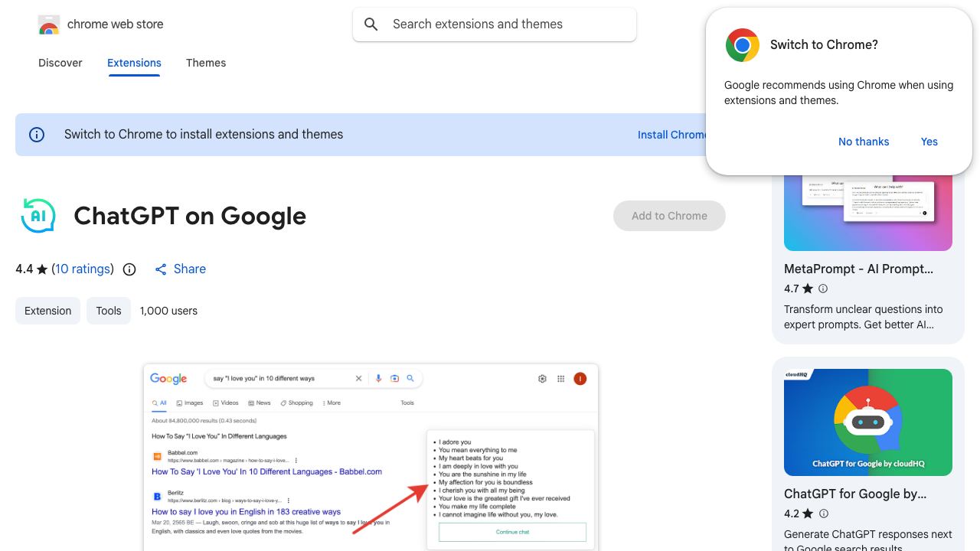Open ChatGPT for Google by cloudHQ thumbnail
The width and height of the screenshot is (980, 551).
tap(868, 422)
